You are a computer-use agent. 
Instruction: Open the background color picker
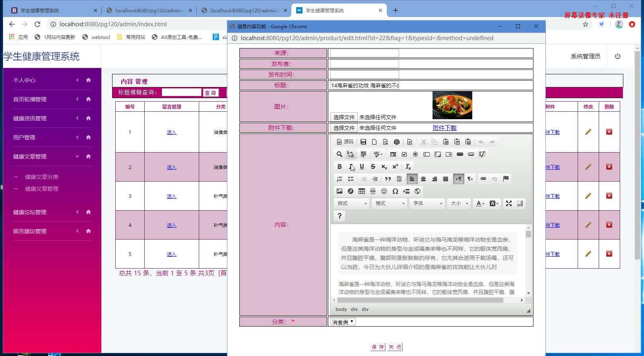click(x=494, y=203)
